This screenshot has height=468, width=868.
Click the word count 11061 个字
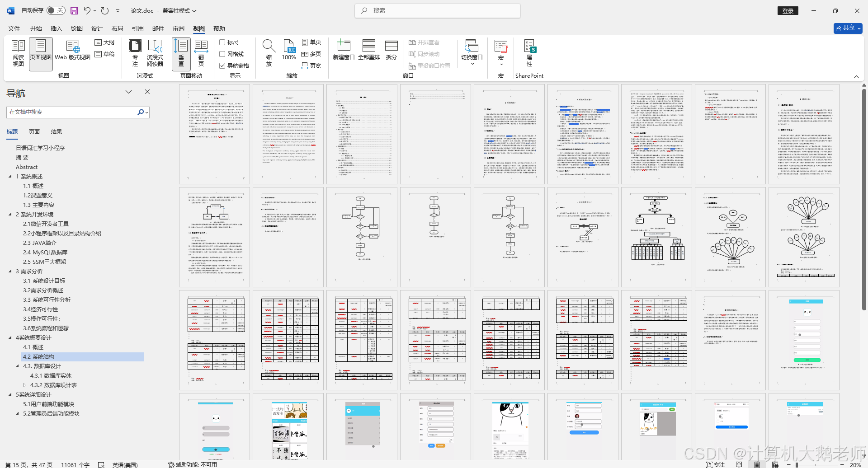tap(75, 464)
